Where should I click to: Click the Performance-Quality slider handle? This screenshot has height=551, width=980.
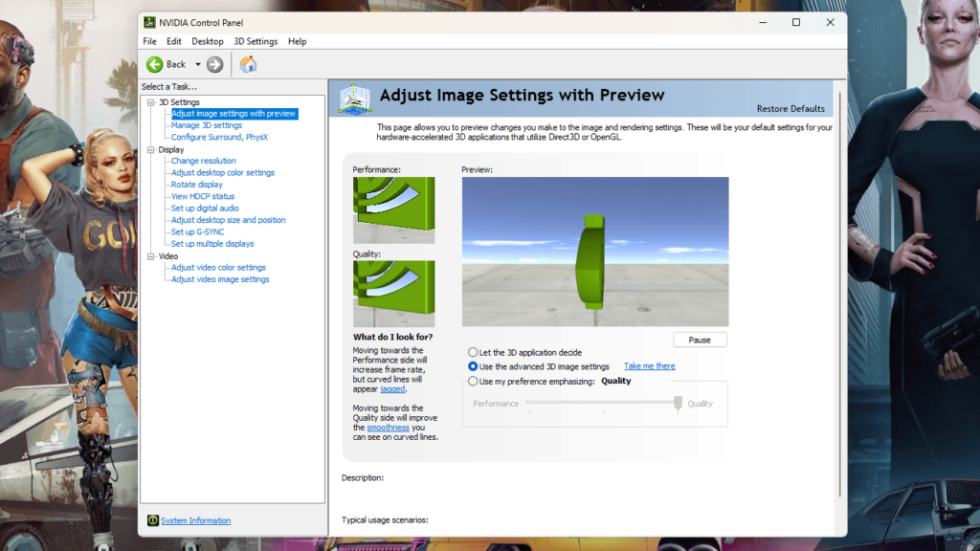[x=679, y=404]
